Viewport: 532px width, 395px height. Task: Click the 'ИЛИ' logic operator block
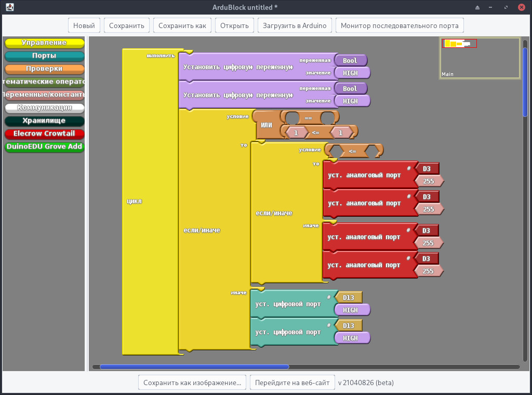tap(266, 125)
